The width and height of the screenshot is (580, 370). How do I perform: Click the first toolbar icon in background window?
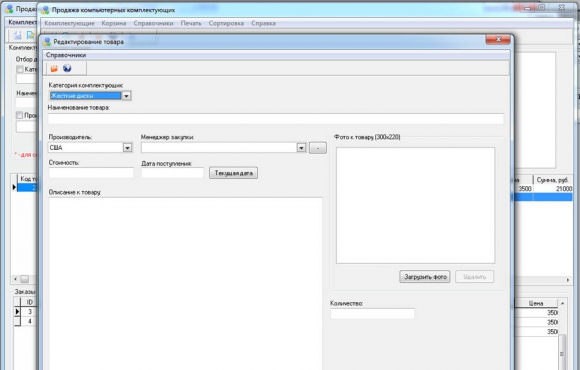click(x=17, y=36)
